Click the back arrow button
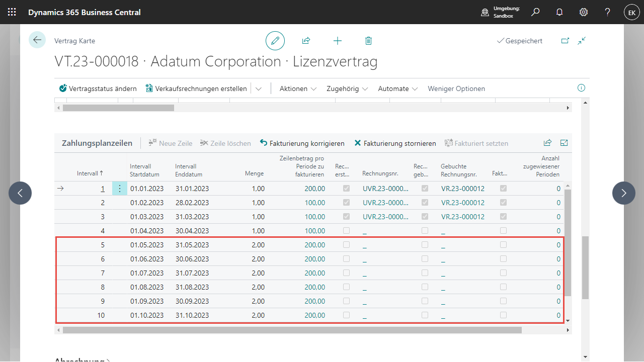Image resolution: width=644 pixels, height=362 pixels. click(37, 40)
